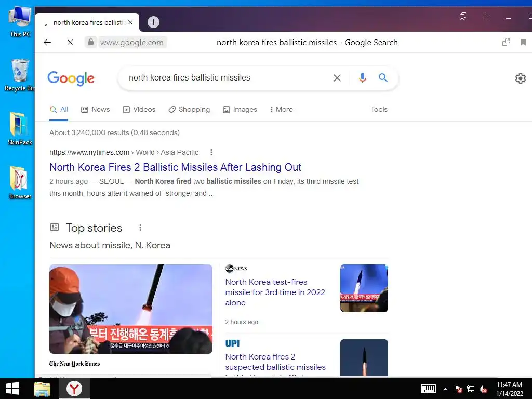Viewport: 532px width, 399px height.
Task: Open UPI story on suspected ballistic missiles
Action: 275,362
